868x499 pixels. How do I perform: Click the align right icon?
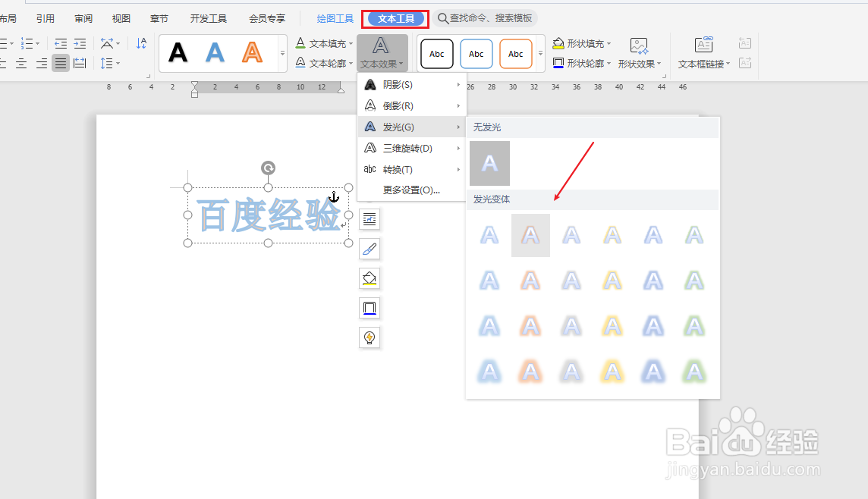click(x=42, y=63)
